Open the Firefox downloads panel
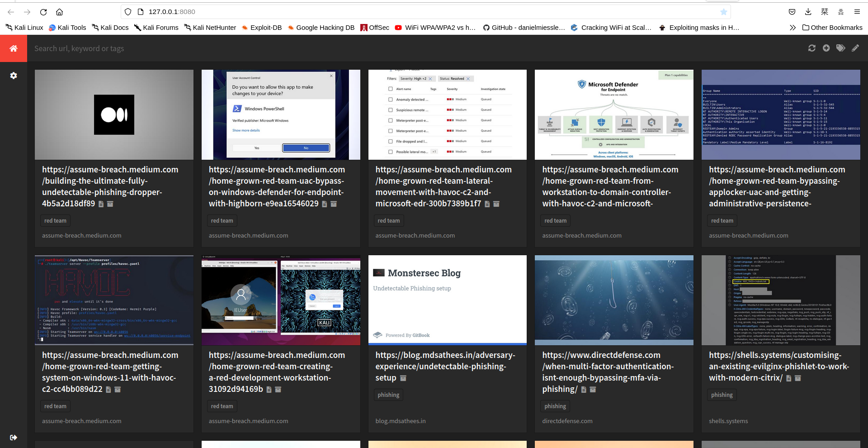This screenshot has height=448, width=868. pyautogui.click(x=808, y=12)
